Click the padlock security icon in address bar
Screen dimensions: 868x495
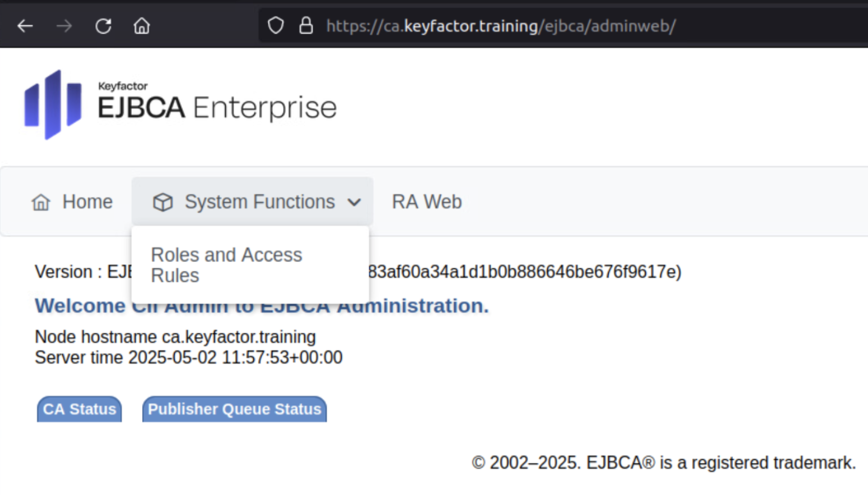pyautogui.click(x=307, y=25)
